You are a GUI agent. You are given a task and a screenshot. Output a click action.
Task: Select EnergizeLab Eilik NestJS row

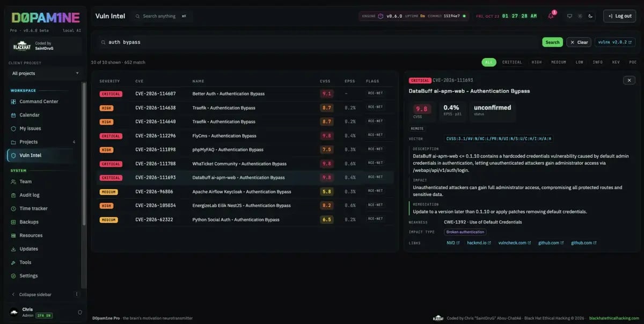tap(245, 205)
